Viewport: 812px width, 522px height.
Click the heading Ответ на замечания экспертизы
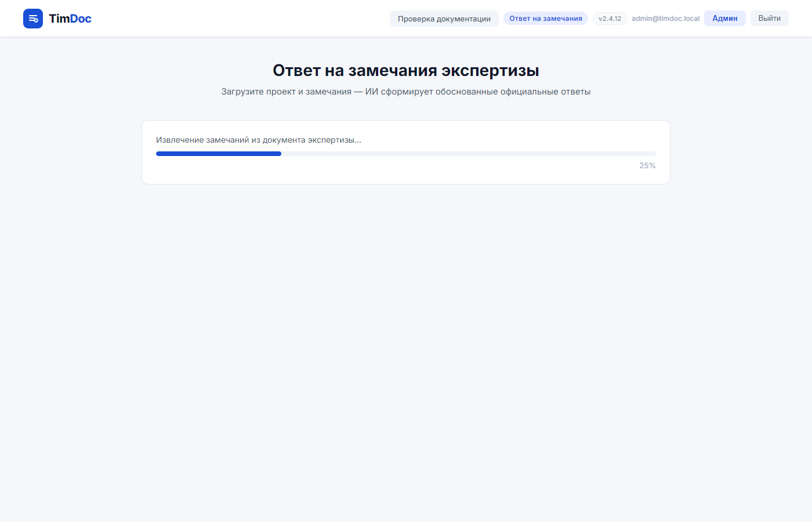pyautogui.click(x=405, y=70)
